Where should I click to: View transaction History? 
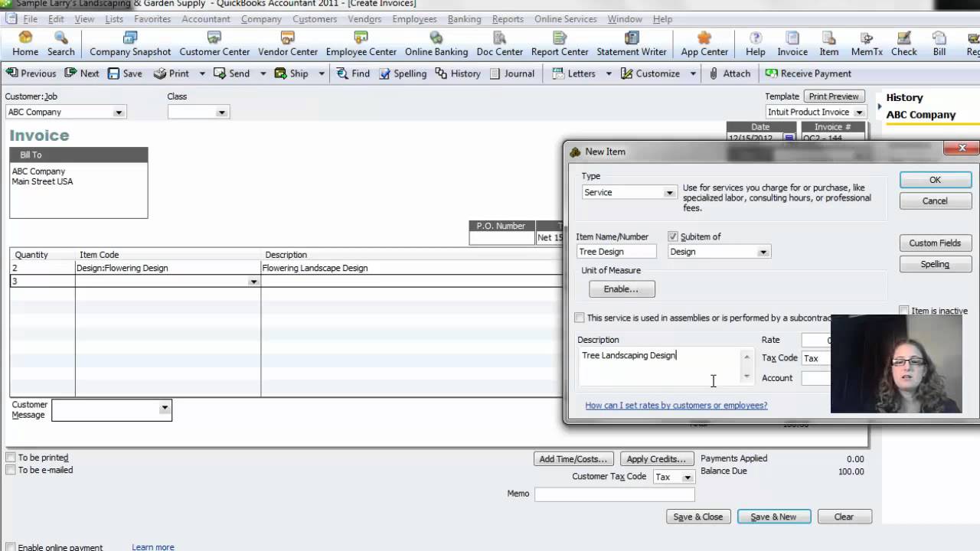click(x=458, y=73)
